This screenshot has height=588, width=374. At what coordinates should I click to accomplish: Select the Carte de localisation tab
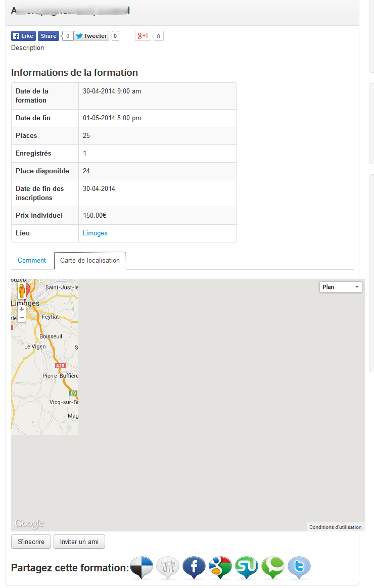(90, 261)
